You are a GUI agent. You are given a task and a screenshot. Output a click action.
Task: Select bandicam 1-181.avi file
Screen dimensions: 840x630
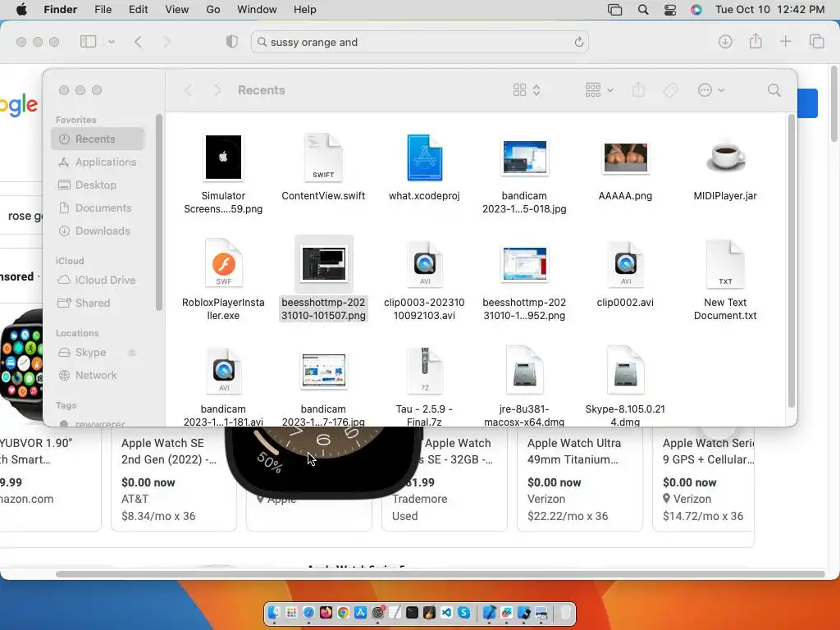tap(223, 386)
